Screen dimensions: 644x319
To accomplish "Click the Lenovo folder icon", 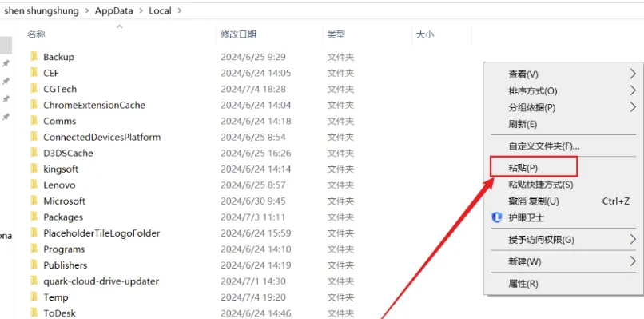I will click(x=34, y=185).
